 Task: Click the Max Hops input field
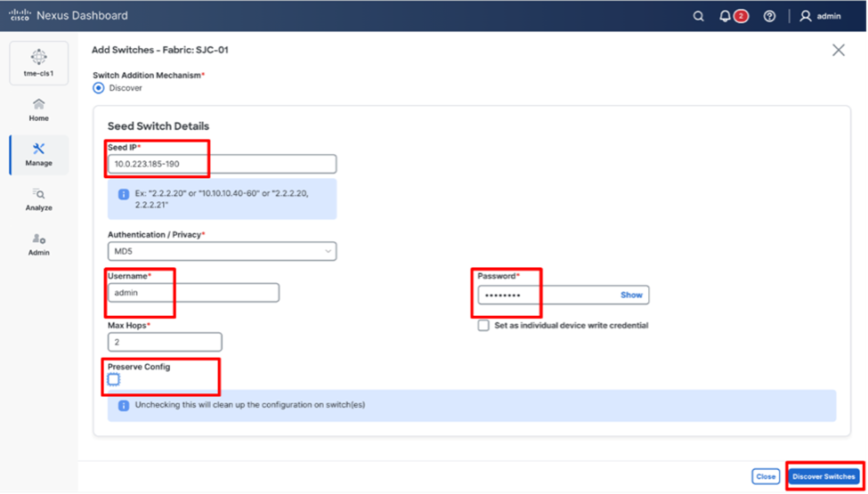coord(165,342)
